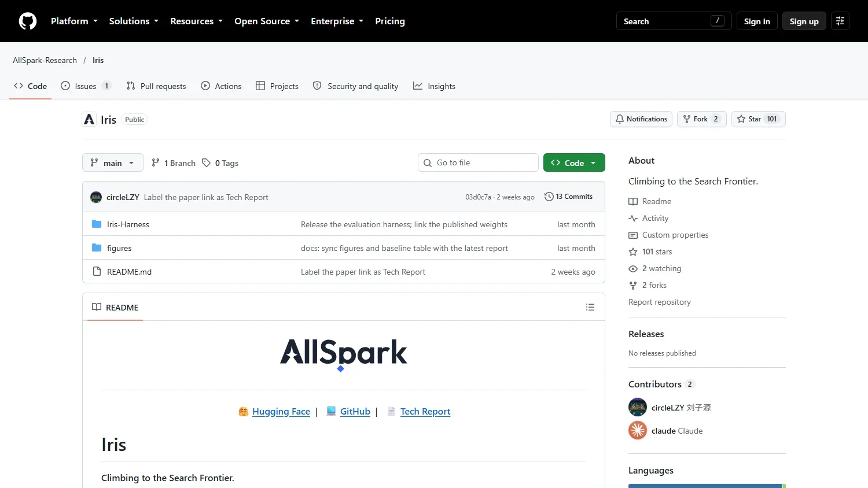Click the Sign up button
Screen dimensions: 868x488
[804, 21]
